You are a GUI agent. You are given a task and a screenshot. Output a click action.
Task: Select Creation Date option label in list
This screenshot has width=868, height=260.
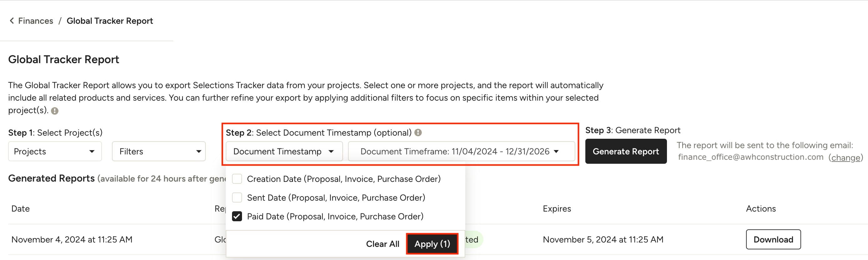point(344,179)
